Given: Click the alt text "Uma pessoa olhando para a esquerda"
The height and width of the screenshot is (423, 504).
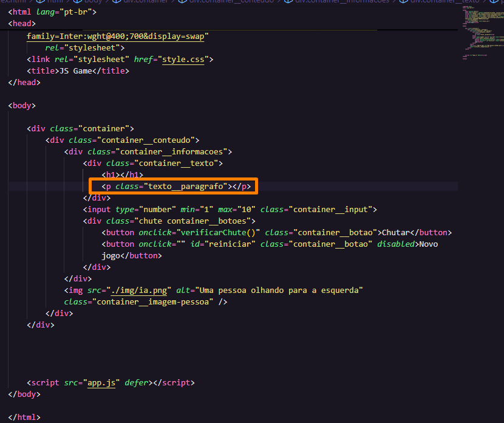Looking at the screenshot, I should [279, 291].
